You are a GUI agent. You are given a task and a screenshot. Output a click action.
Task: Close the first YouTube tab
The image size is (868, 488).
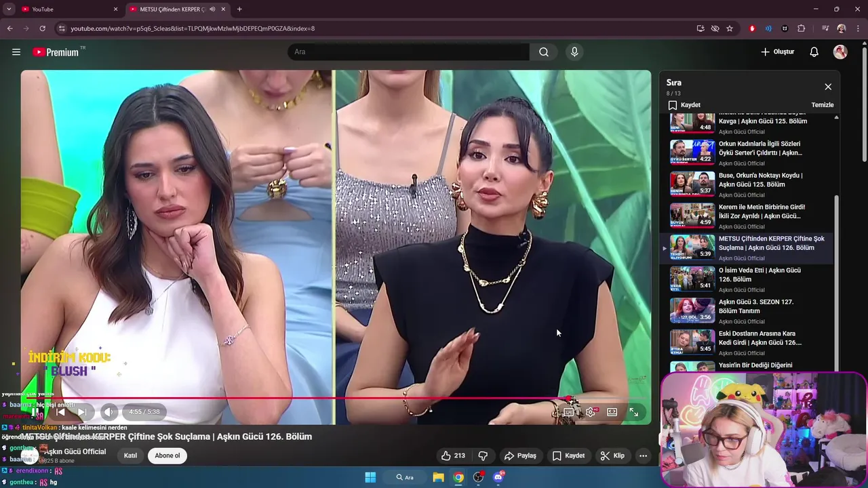[x=115, y=9]
